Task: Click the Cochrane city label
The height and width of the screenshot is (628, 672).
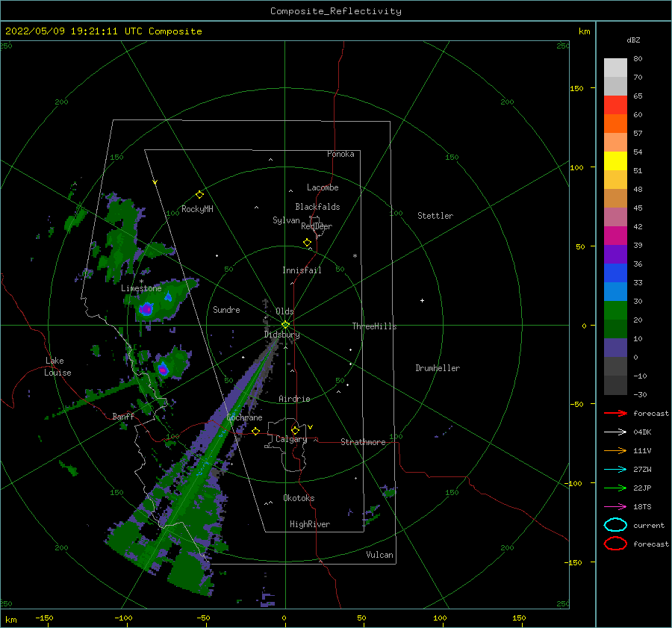Action: [x=244, y=417]
